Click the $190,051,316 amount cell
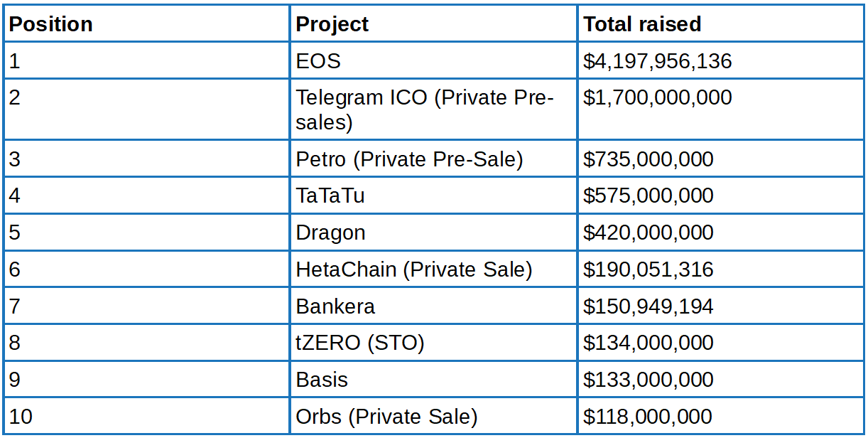The image size is (868, 438). coord(648,269)
